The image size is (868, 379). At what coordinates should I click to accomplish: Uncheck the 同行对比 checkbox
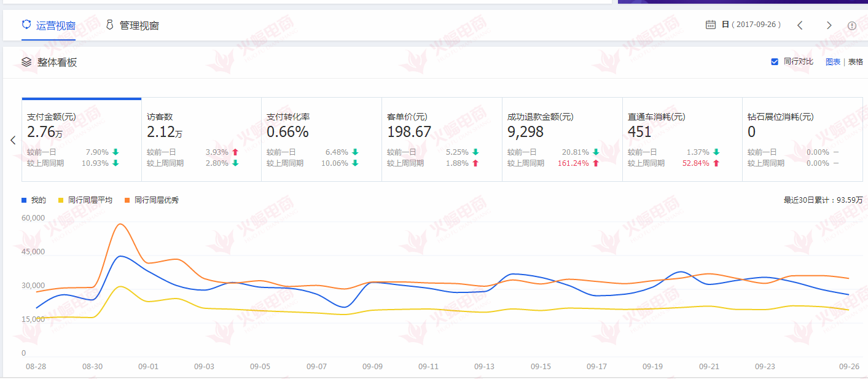point(775,61)
